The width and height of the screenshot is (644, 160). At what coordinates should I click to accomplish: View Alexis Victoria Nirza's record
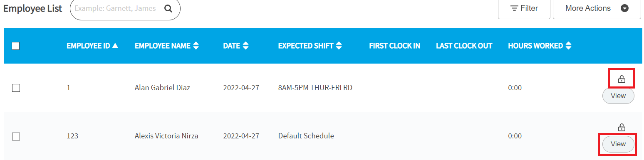point(618,144)
